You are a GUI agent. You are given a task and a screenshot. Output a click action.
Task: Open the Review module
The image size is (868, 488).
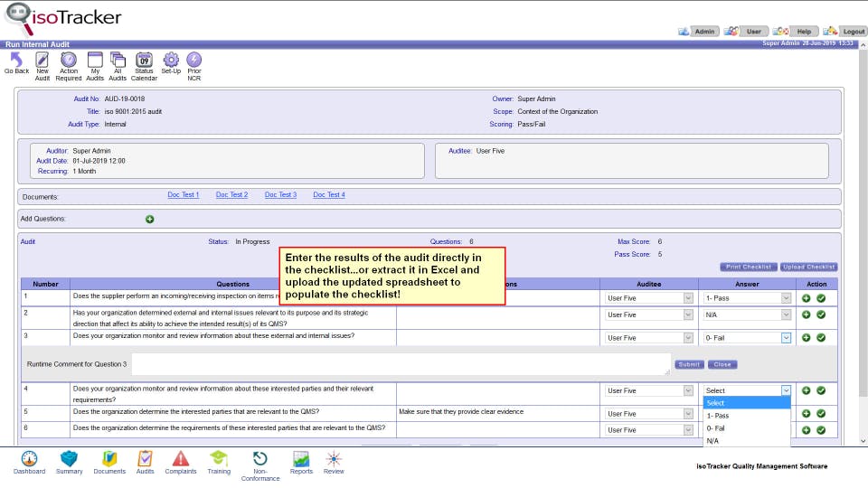[334, 463]
